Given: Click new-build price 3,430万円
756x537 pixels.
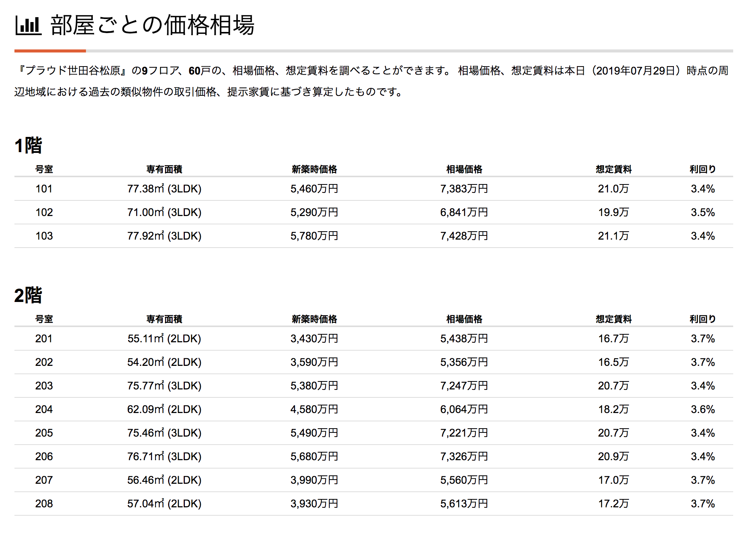Looking at the screenshot, I should point(314,338).
